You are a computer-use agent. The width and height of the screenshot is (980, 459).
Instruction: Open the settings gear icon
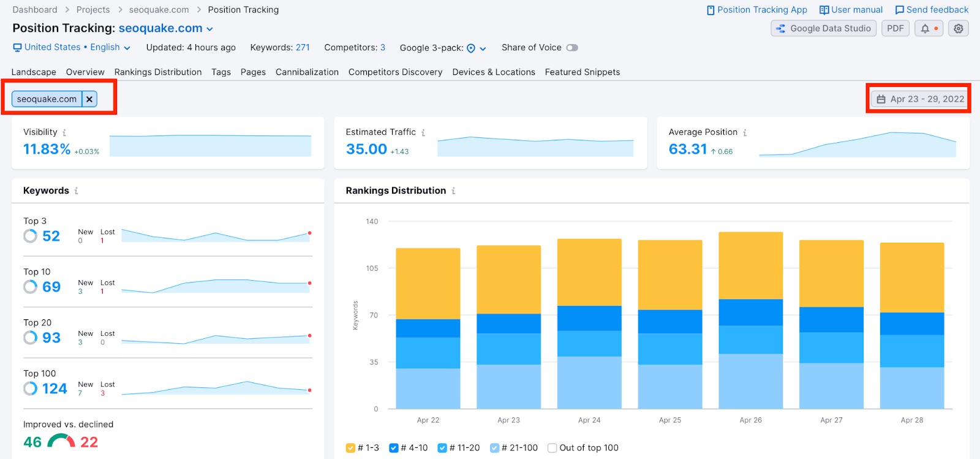tap(959, 29)
